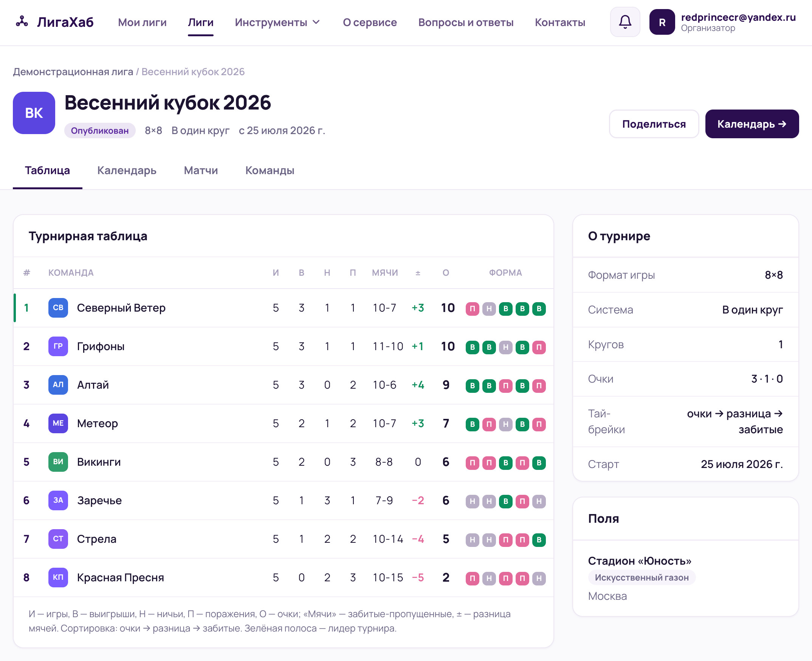This screenshot has height=661, width=812.
Task: Open the Грифоны ГР team badge
Action: (x=58, y=346)
